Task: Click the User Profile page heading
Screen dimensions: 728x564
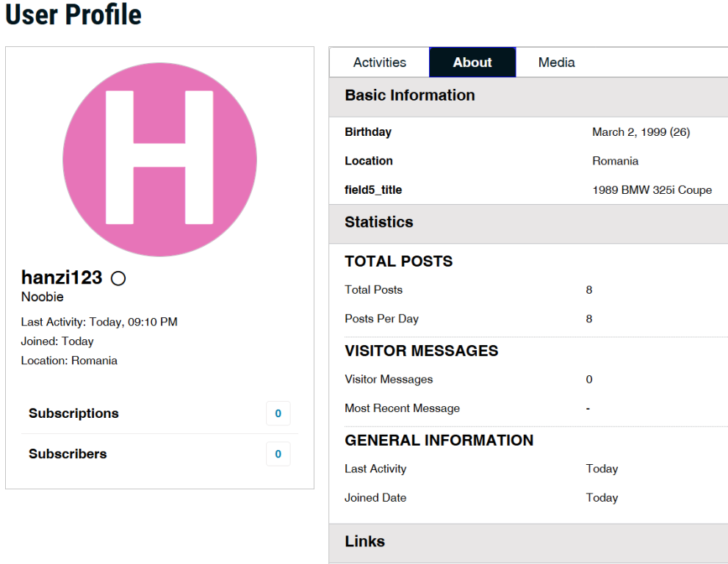Action: point(73,15)
